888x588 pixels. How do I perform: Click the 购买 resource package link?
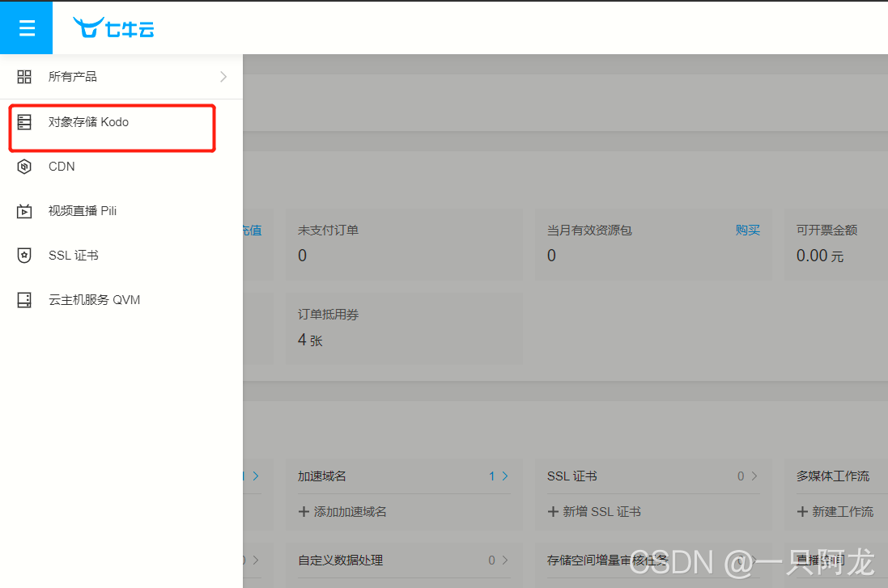click(x=747, y=230)
